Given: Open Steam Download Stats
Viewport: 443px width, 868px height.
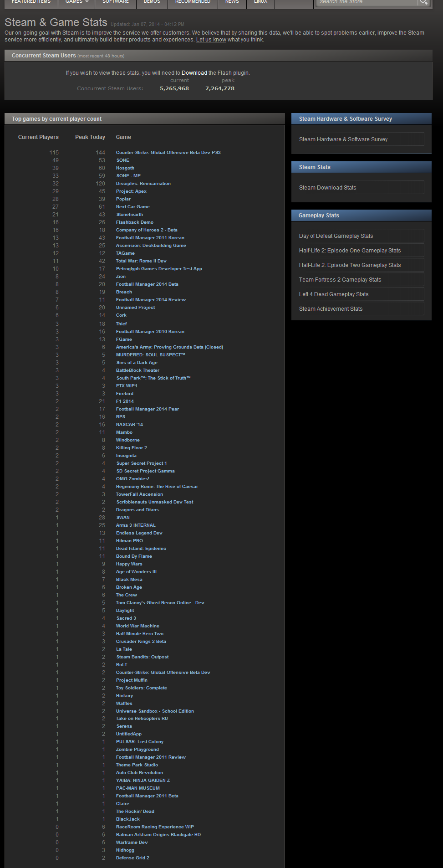Looking at the screenshot, I should 361,188.
